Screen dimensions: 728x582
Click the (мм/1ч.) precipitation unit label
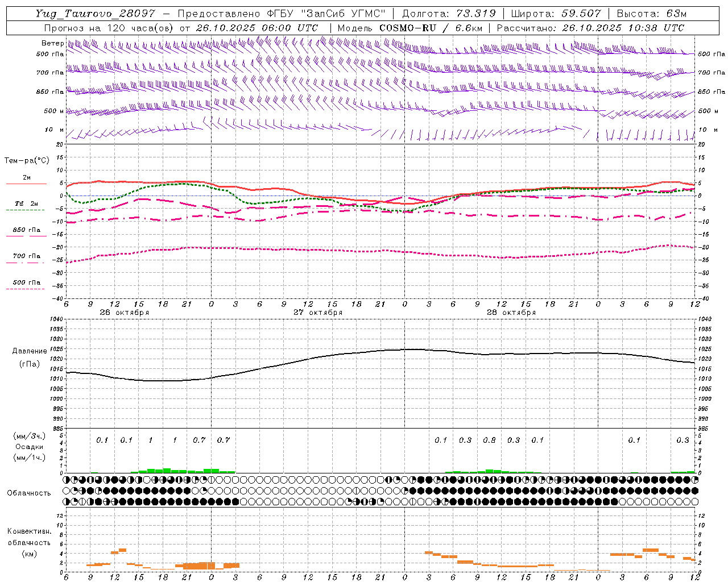30,458
